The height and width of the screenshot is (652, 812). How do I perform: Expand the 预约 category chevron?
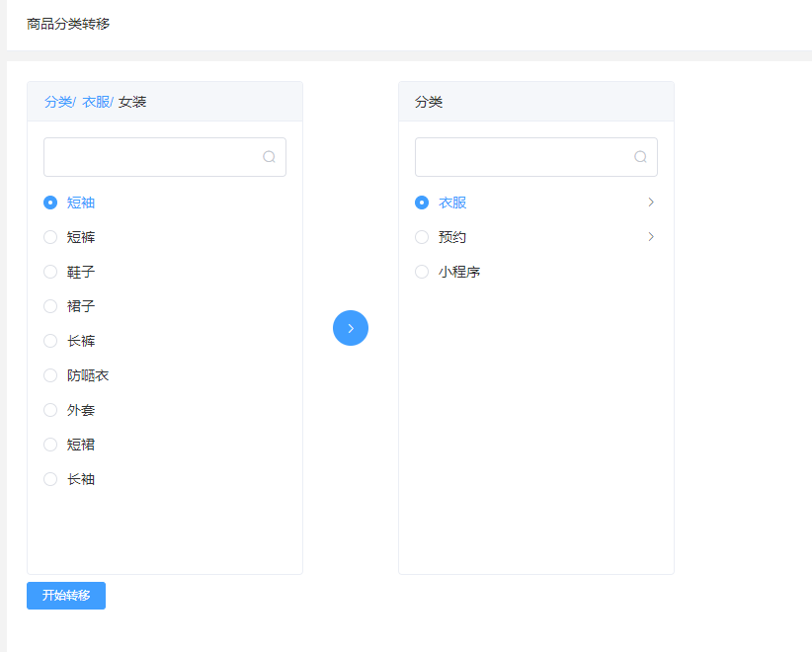click(651, 237)
